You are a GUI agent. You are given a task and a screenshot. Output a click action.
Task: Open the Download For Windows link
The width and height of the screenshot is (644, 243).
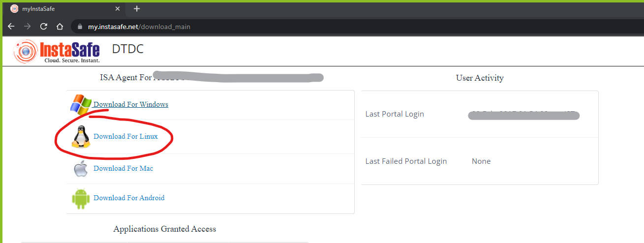pyautogui.click(x=131, y=104)
